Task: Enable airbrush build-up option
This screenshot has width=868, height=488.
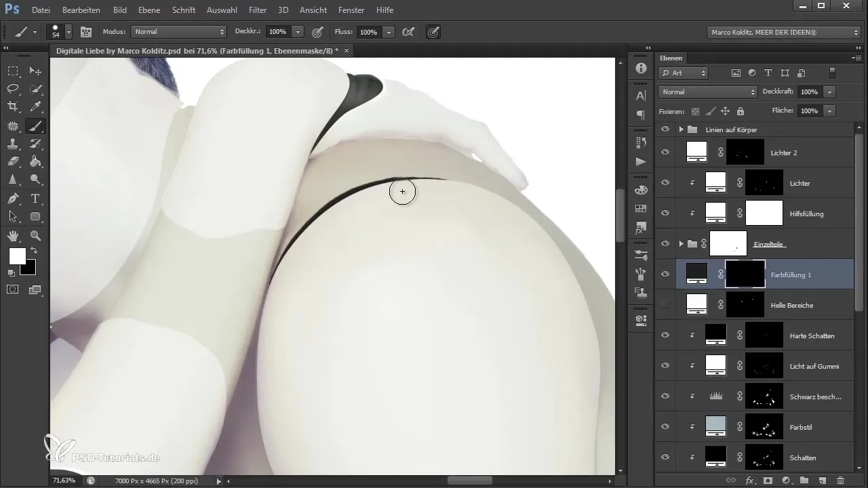Action: point(408,32)
